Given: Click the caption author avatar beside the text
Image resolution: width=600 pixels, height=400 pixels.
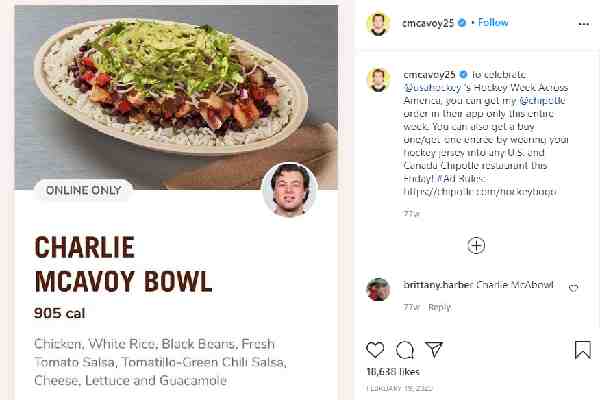Looking at the screenshot, I should (377, 78).
